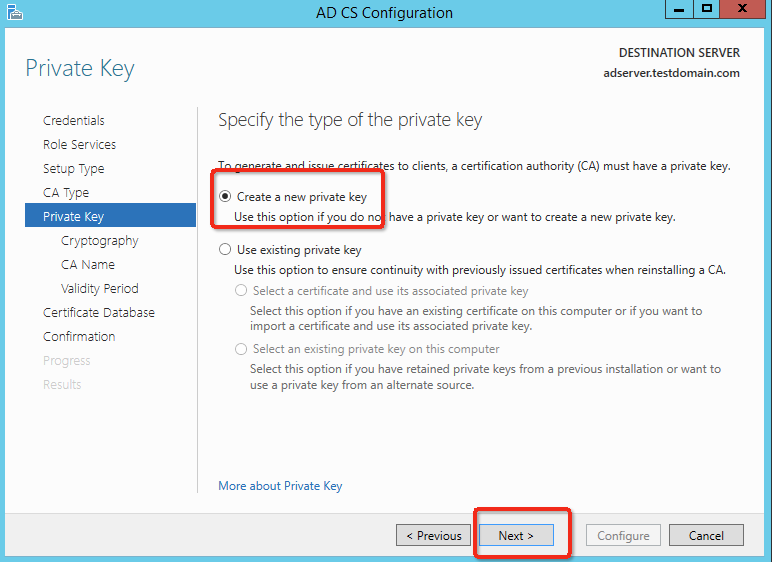The width and height of the screenshot is (772, 562).
Task: Select CA Type step in sidebar
Action: coord(66,192)
